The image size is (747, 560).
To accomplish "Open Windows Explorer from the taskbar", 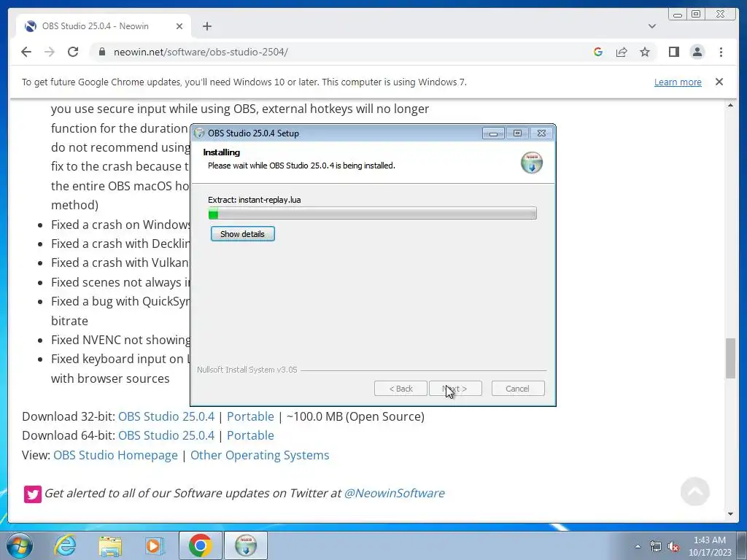I will click(x=110, y=545).
